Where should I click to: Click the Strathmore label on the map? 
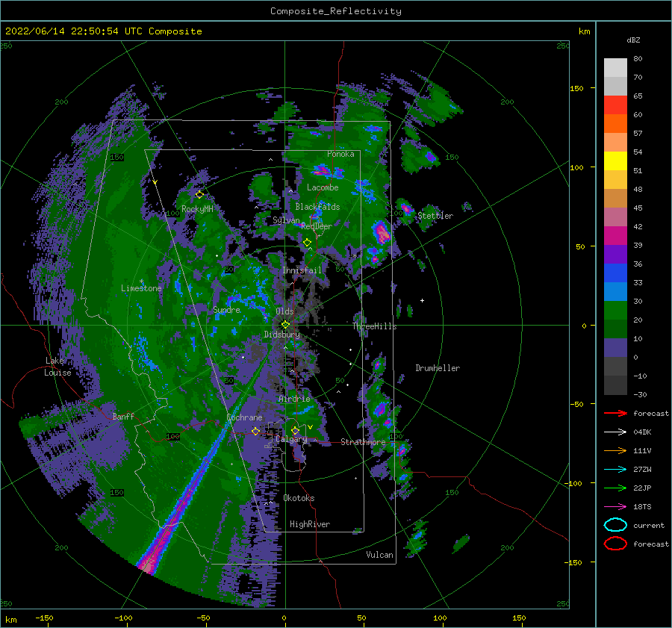click(x=363, y=442)
